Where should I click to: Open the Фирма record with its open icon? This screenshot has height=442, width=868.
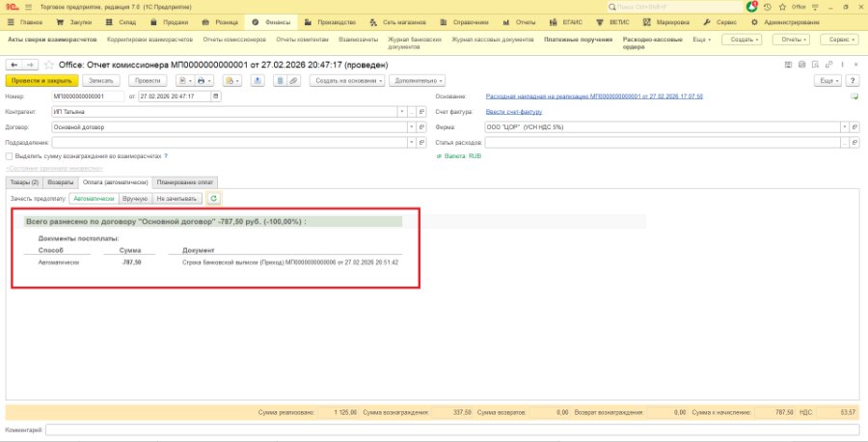pos(854,127)
